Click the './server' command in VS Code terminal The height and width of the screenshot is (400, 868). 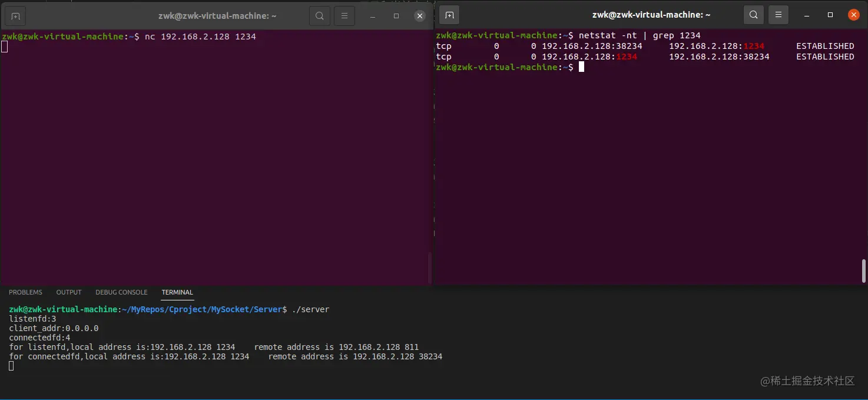(310, 309)
